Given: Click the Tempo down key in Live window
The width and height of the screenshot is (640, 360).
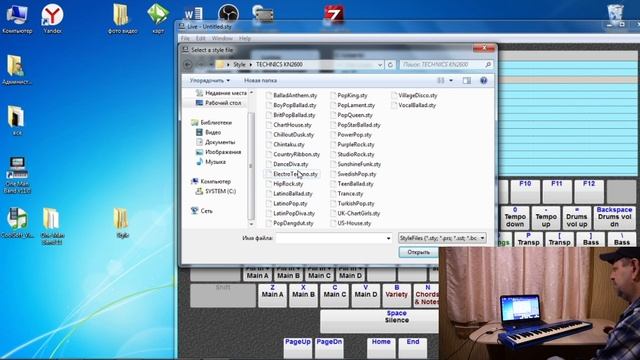Looking at the screenshot, I should tap(515, 217).
